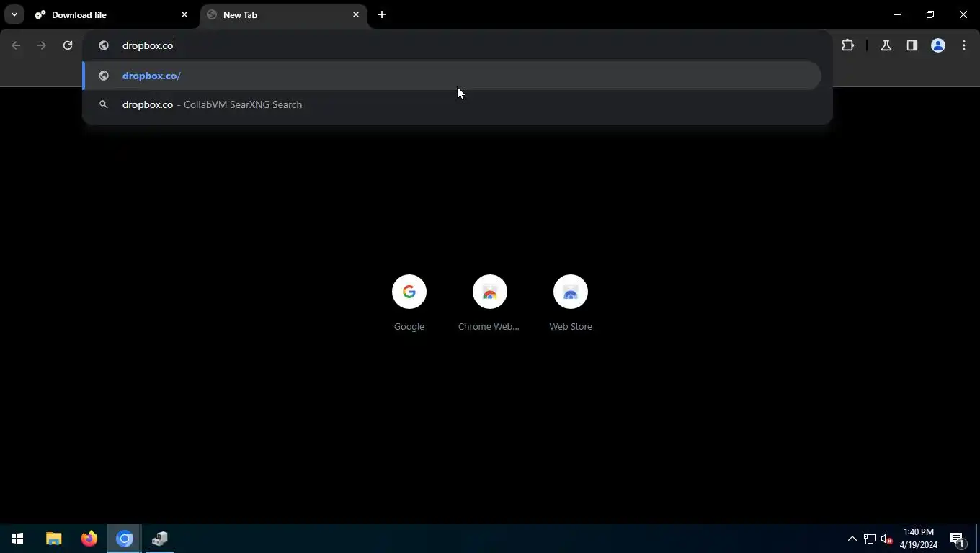Open the Extensions puzzle icon
Screen dimensions: 980x553
click(847, 45)
